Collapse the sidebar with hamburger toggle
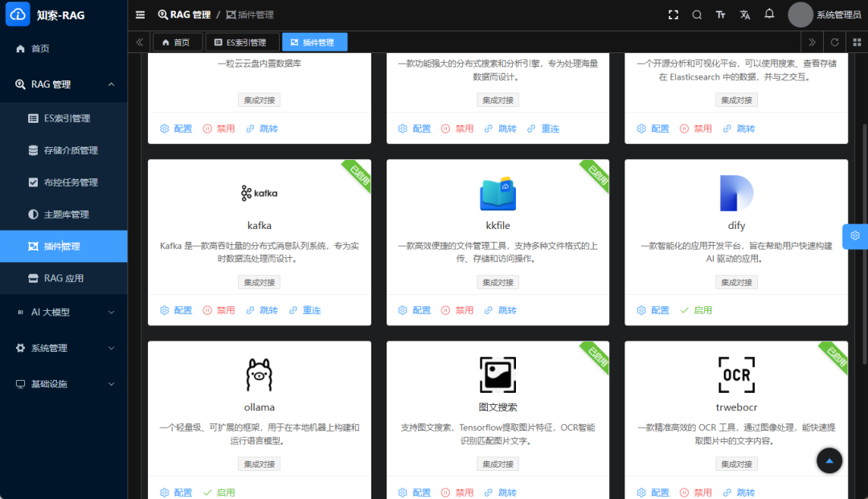 coord(140,14)
